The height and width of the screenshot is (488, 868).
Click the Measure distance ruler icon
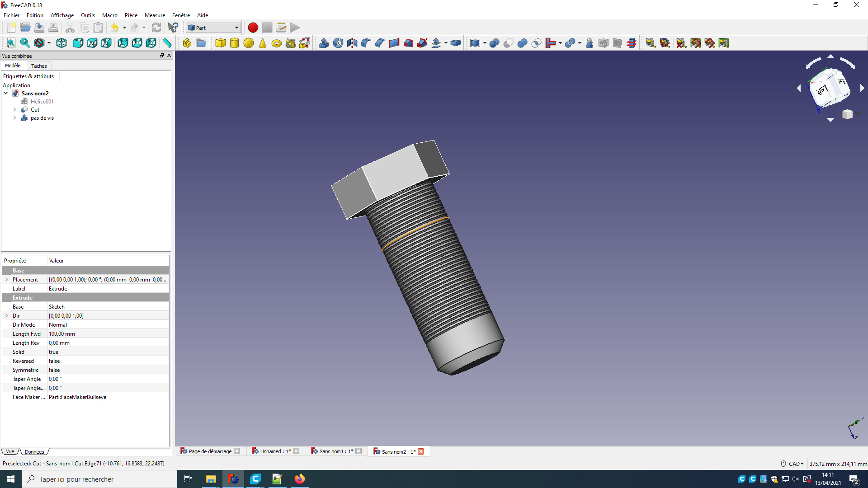tap(167, 43)
